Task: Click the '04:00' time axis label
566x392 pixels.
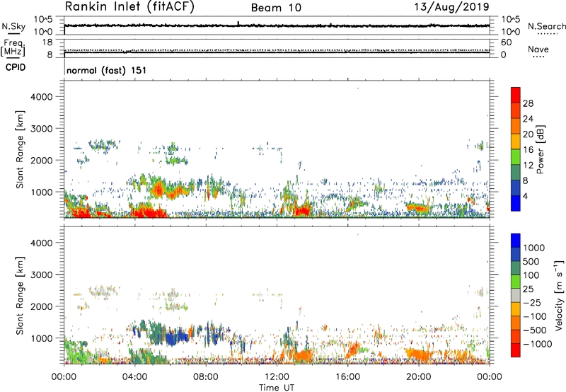Action: pyautogui.click(x=134, y=377)
